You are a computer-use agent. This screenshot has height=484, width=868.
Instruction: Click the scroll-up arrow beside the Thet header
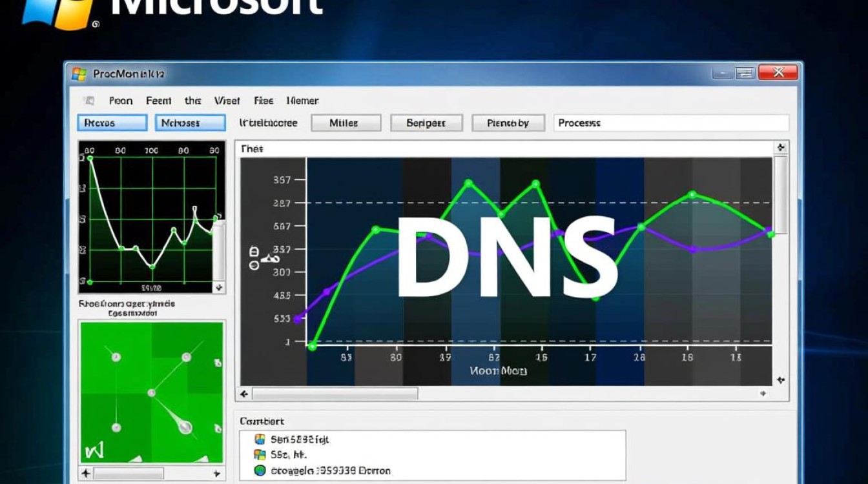[781, 148]
